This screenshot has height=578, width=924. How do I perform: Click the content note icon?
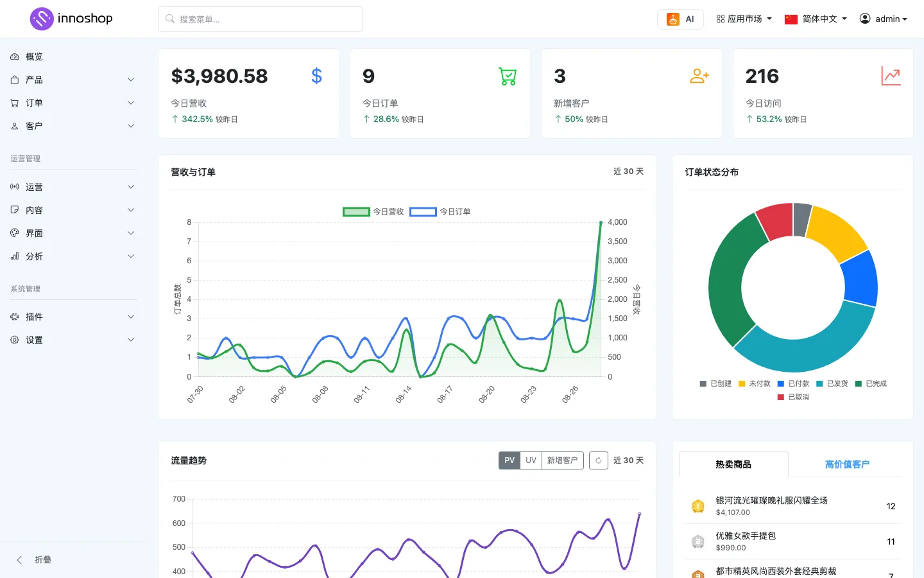coord(15,210)
